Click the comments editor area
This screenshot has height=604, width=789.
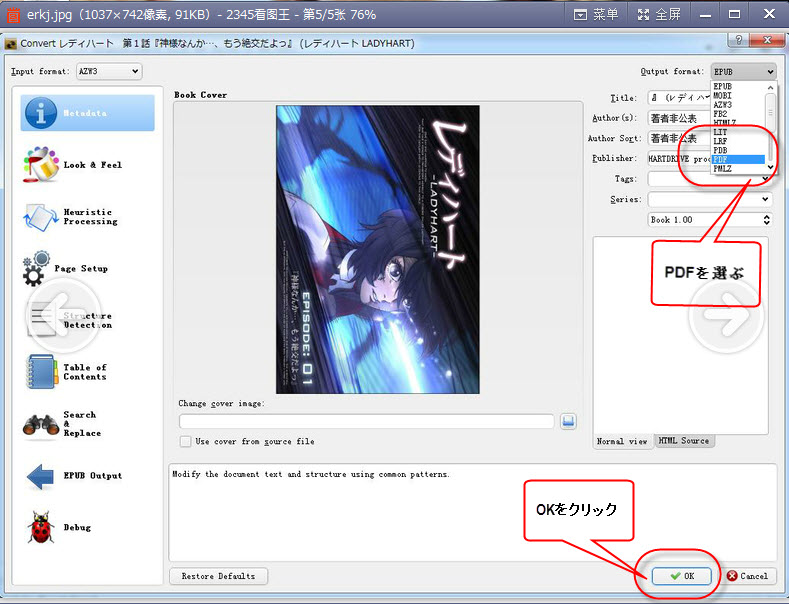tap(681, 335)
